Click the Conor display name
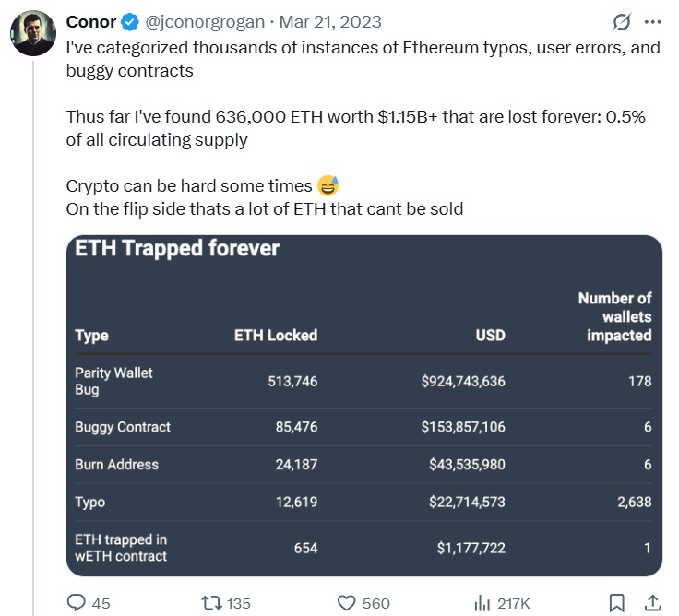Screen dimensions: 679x616 tap(91, 21)
